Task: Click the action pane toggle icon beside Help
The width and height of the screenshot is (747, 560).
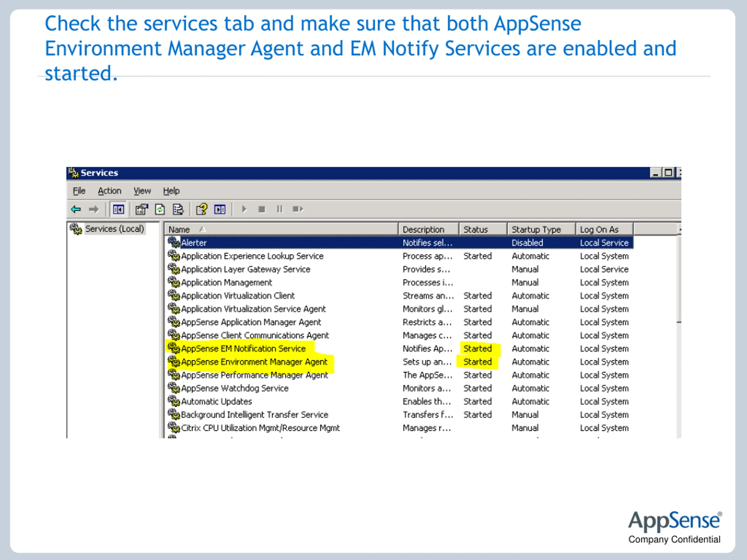Action: 220,210
